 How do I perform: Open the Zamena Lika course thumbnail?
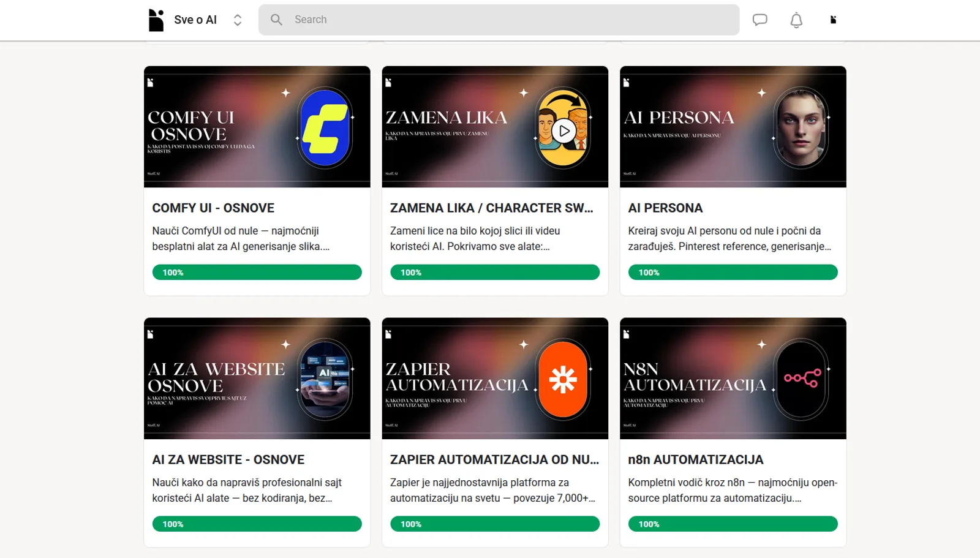point(495,127)
